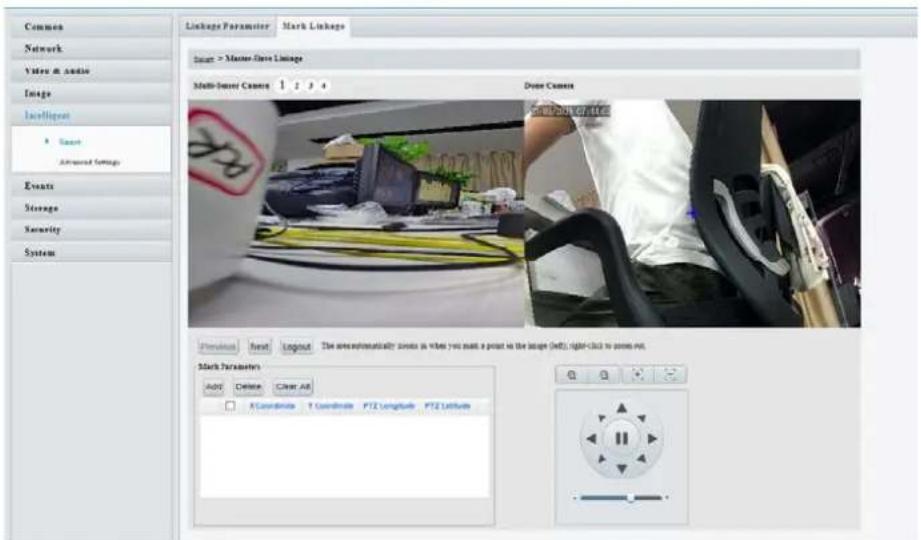Click the Clear All button
The height and width of the screenshot is (540, 921).
click(293, 387)
